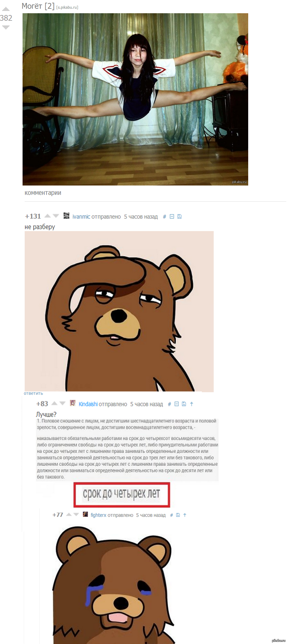287x644 pixels.
Task: Upvote the post titled Могёт [2]
Action: pos(6,9)
